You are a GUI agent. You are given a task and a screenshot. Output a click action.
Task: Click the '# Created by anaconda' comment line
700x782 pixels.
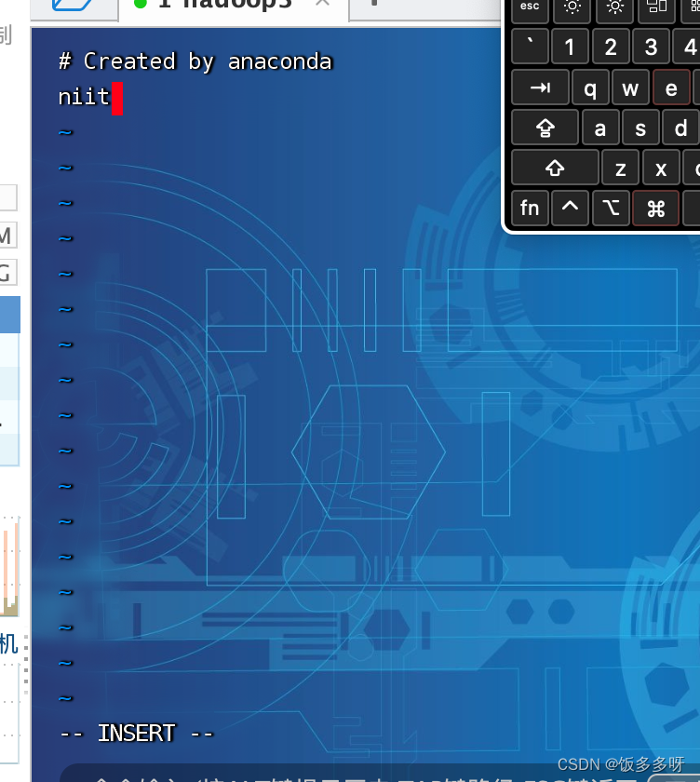point(195,61)
